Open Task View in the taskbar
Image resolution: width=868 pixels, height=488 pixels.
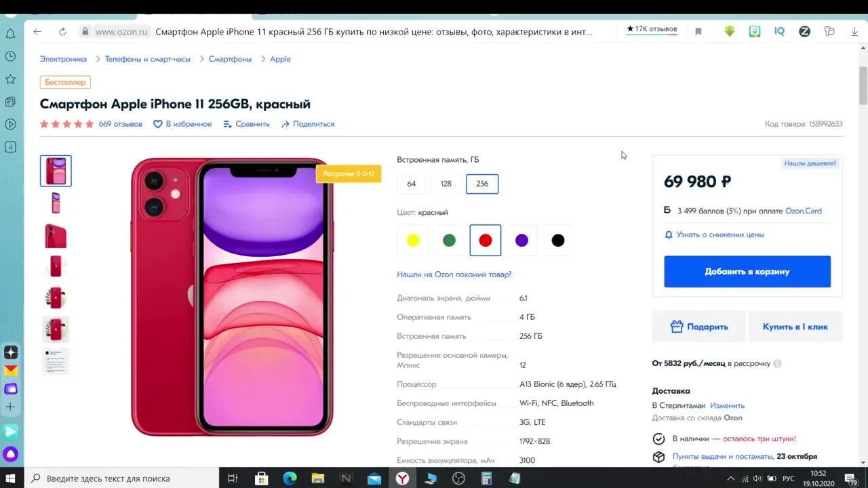tap(233, 478)
